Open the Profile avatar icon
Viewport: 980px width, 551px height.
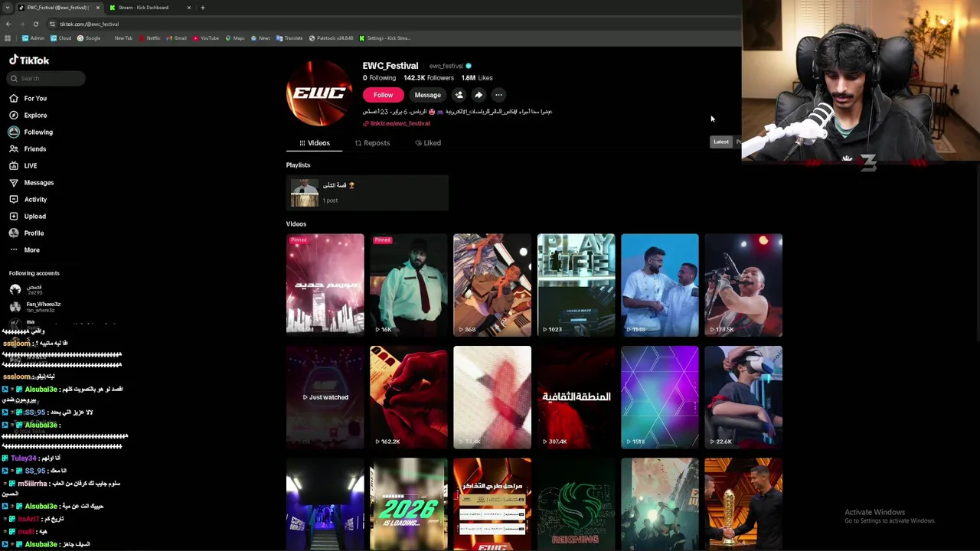click(14, 233)
